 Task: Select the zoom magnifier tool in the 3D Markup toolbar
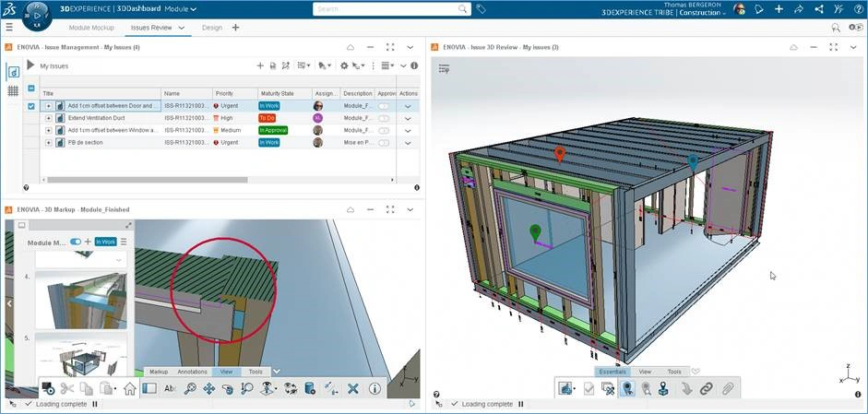click(x=190, y=388)
